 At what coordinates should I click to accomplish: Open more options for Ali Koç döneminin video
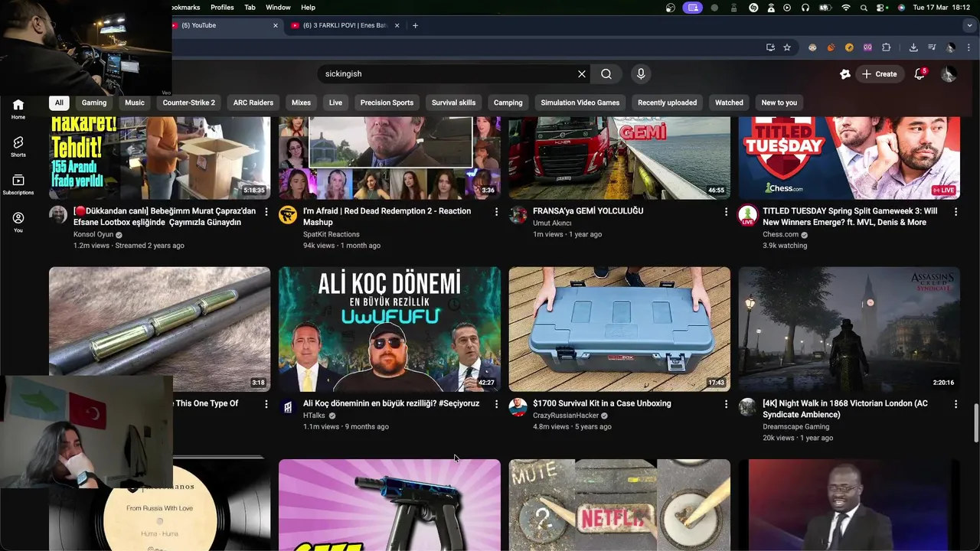[496, 403]
